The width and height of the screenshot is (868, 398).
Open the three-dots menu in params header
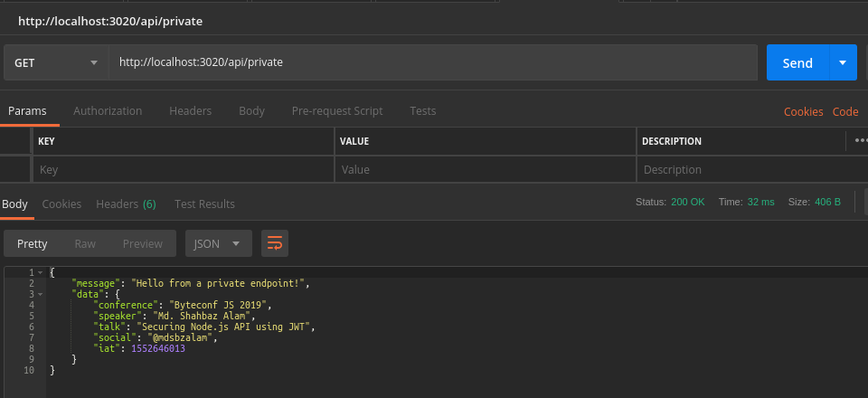[x=861, y=140]
